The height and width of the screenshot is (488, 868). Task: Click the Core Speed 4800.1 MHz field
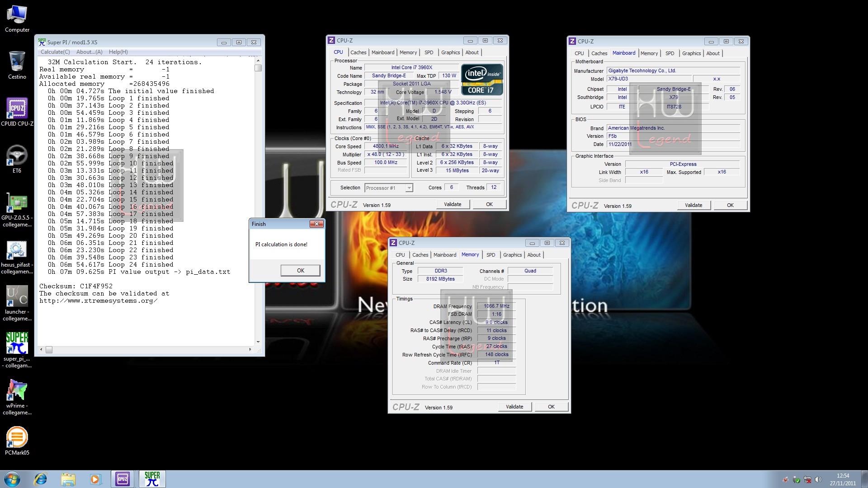point(386,146)
